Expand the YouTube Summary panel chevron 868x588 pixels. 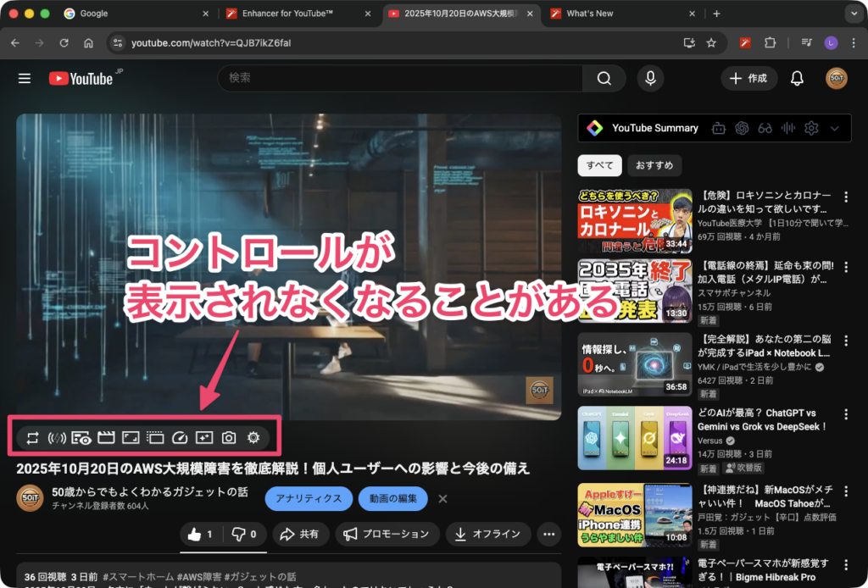(835, 128)
